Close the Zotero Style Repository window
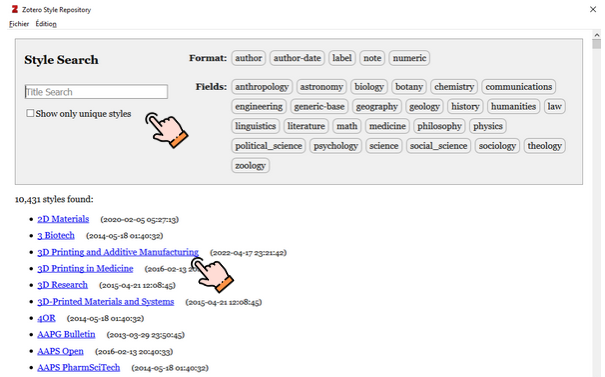Viewport: 605px width, 377px height. (593, 9)
